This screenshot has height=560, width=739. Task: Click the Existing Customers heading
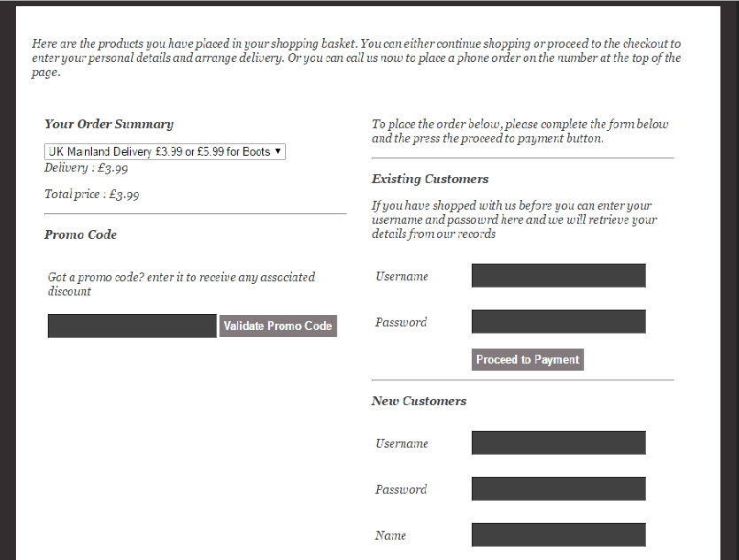point(430,180)
